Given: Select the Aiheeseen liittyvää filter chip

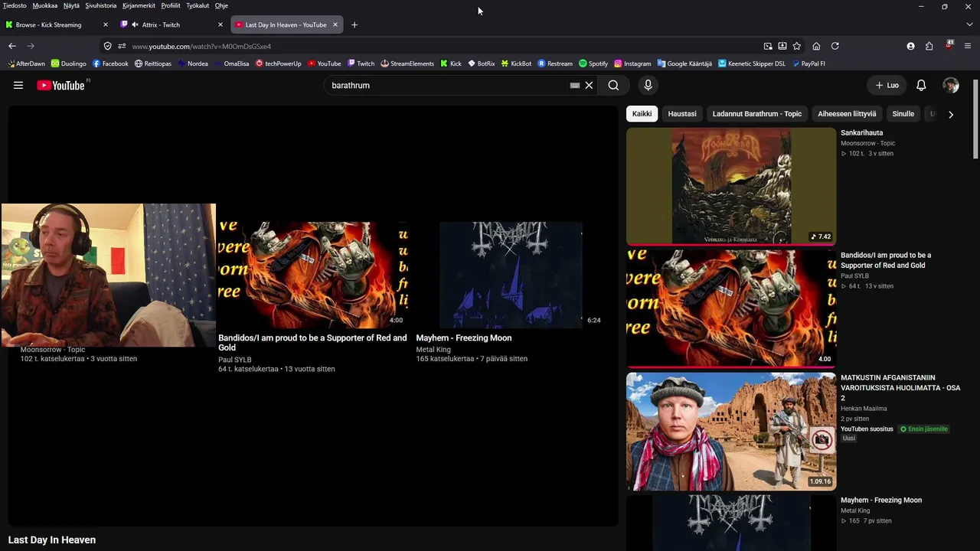Looking at the screenshot, I should pos(847,114).
